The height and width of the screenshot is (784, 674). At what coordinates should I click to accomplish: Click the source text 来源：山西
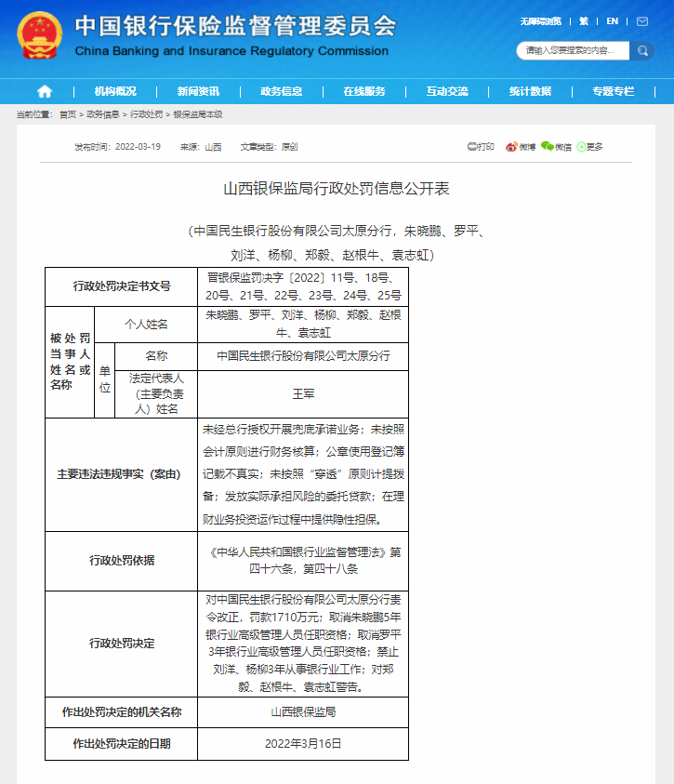(x=201, y=147)
